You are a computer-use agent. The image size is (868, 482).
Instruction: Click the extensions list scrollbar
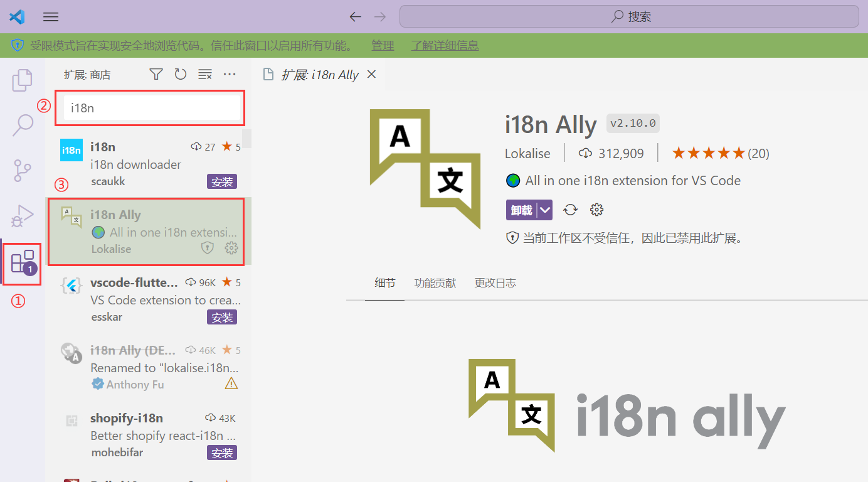coord(247,139)
